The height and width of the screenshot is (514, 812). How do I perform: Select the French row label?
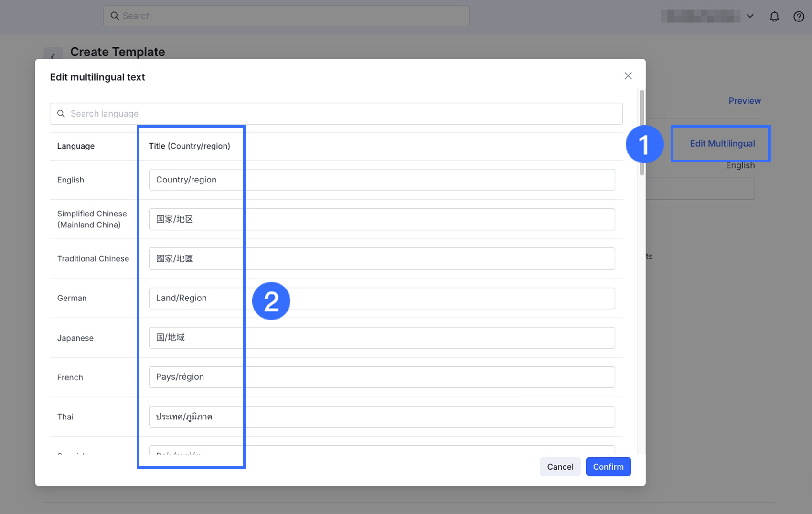click(70, 377)
